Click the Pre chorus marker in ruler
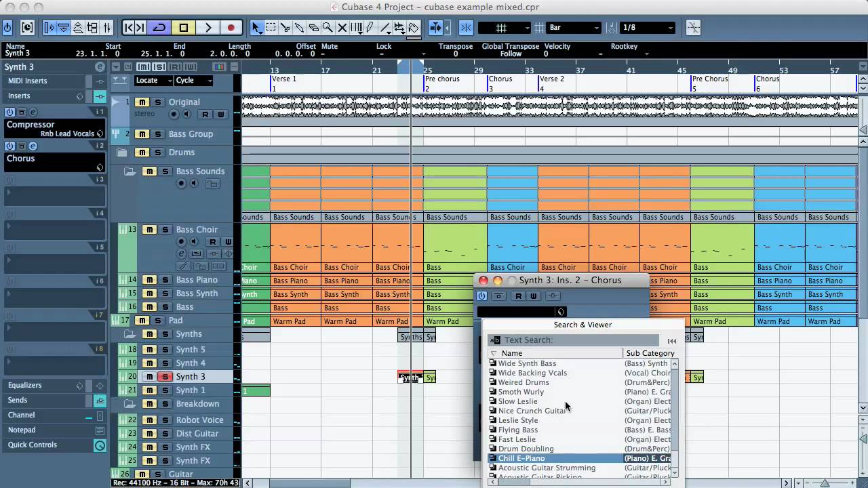This screenshot has height=488, width=868. (442, 79)
